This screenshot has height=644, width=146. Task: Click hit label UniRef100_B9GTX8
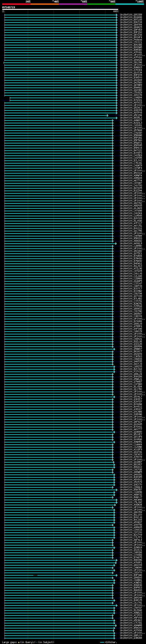click(x=131, y=22)
